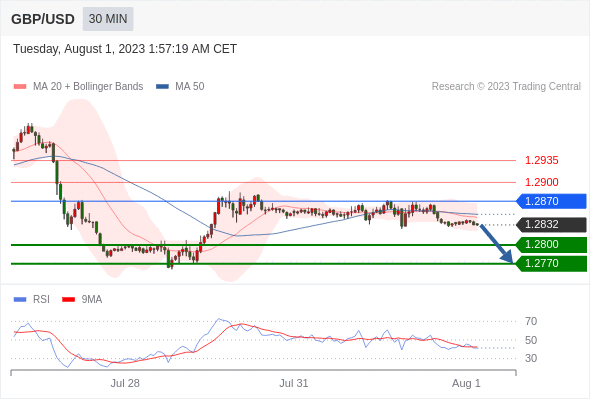The image size is (590, 400).
Task: Click the blue RSI legend swatch
Action: (x=20, y=300)
